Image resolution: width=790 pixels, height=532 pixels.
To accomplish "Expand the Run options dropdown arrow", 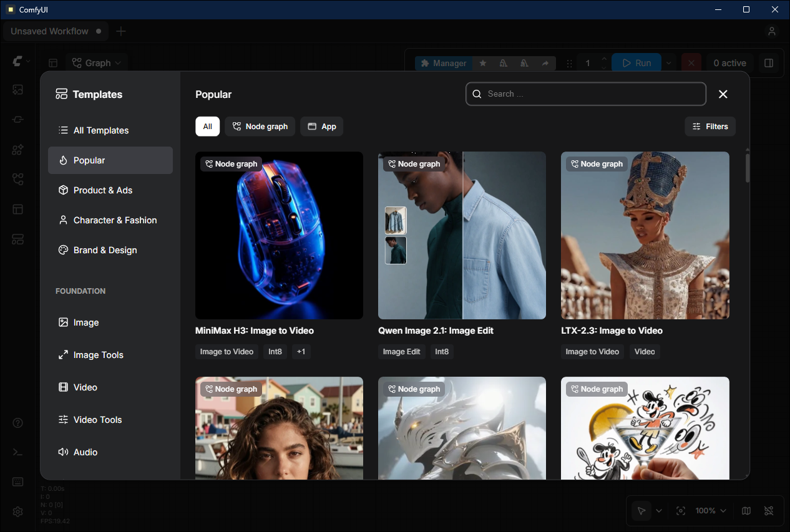I will tap(668, 63).
